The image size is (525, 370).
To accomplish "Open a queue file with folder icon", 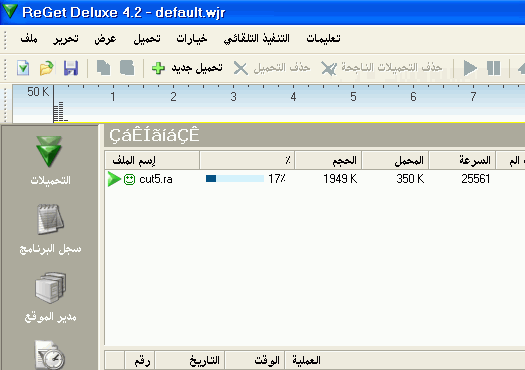I will 47,68.
